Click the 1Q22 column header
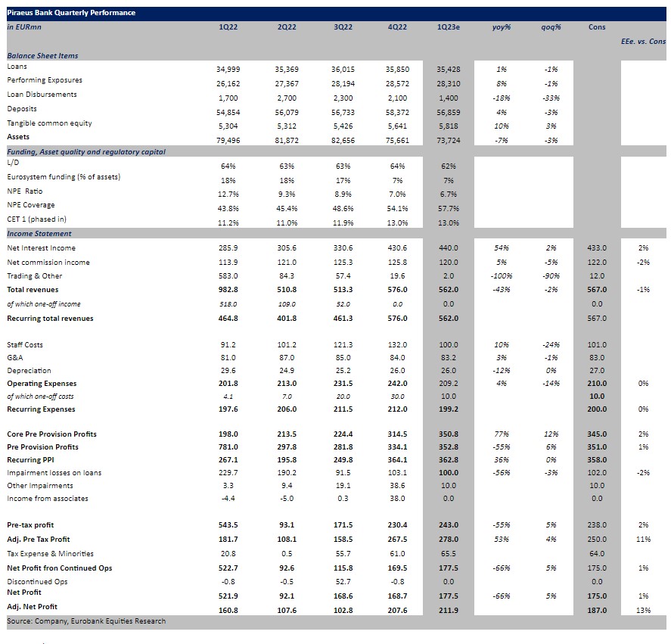 tap(228, 27)
